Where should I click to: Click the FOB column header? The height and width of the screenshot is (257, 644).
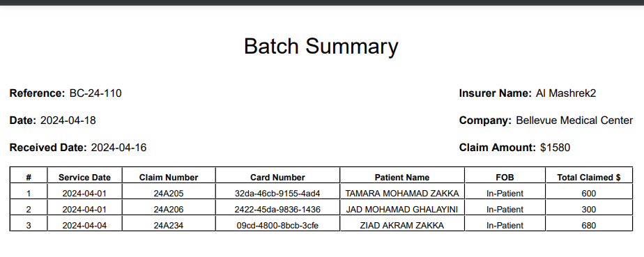pyautogui.click(x=505, y=178)
